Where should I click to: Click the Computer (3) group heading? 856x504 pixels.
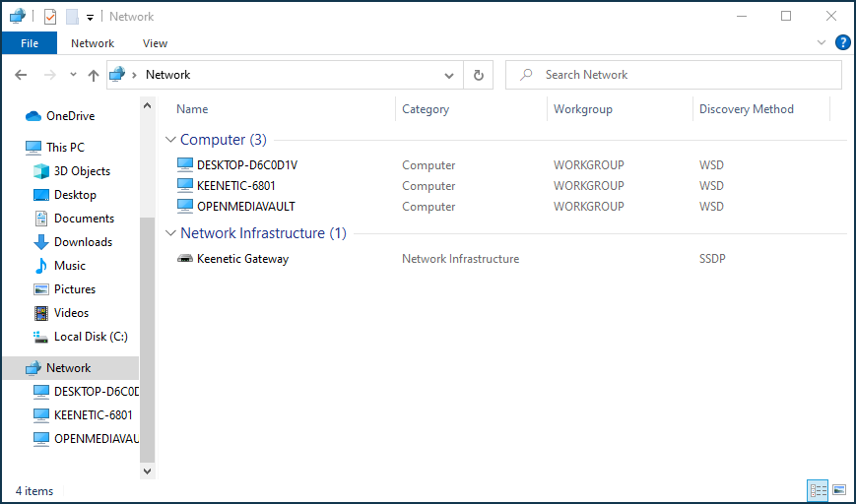[224, 140]
